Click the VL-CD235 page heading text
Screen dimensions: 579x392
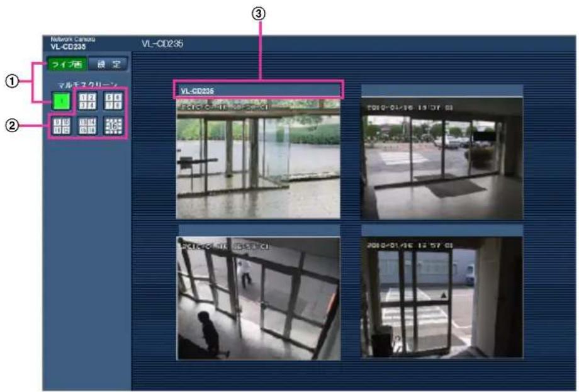[x=162, y=43]
